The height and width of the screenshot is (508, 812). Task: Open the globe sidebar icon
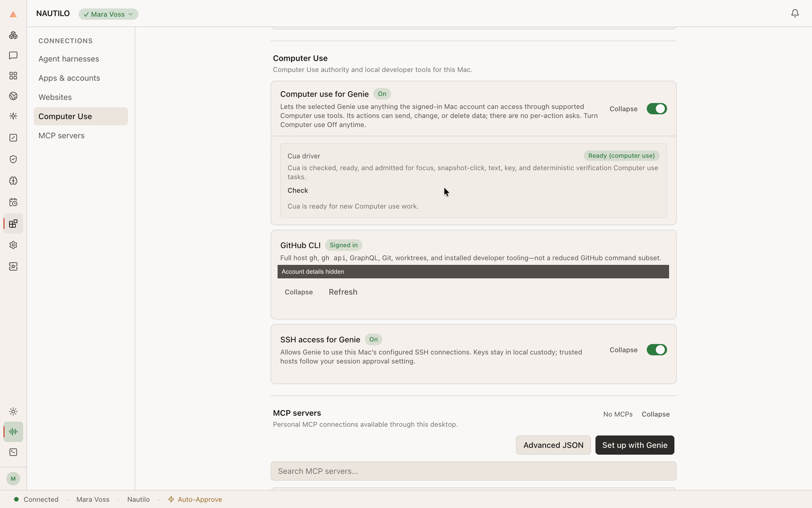[x=13, y=96]
